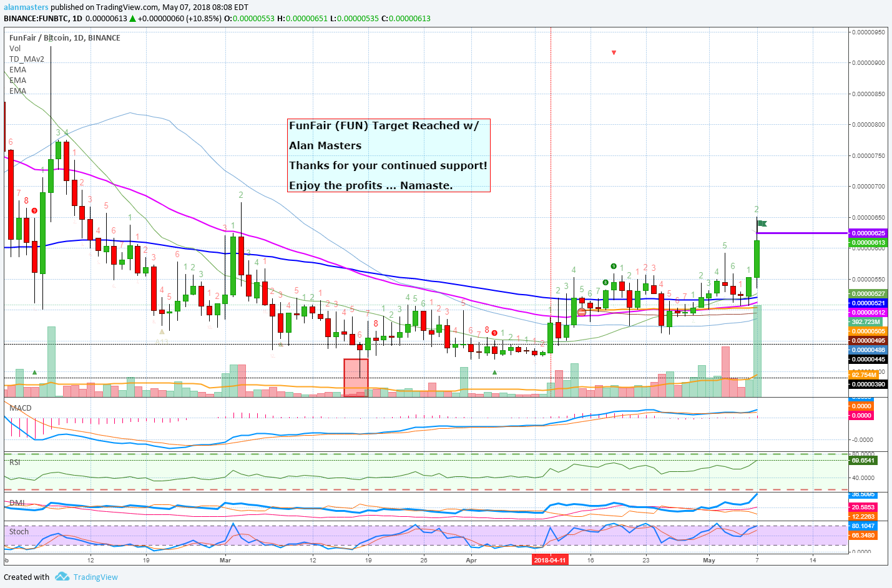892x588 pixels.
Task: Click the DMI pane label
Action: click(17, 502)
